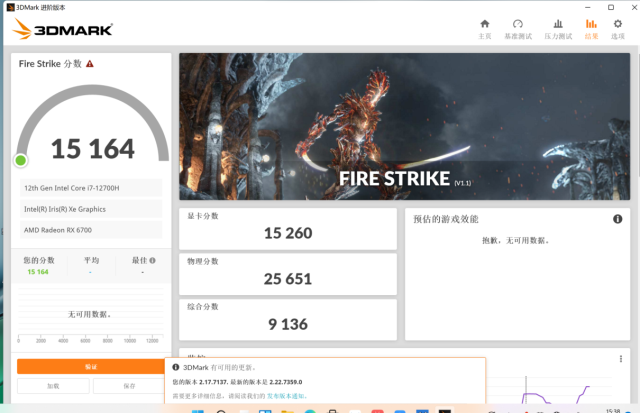Screen dimensions: 640x413
Task: Click the info icon in the estimated game performance panel
Action: pos(618,219)
